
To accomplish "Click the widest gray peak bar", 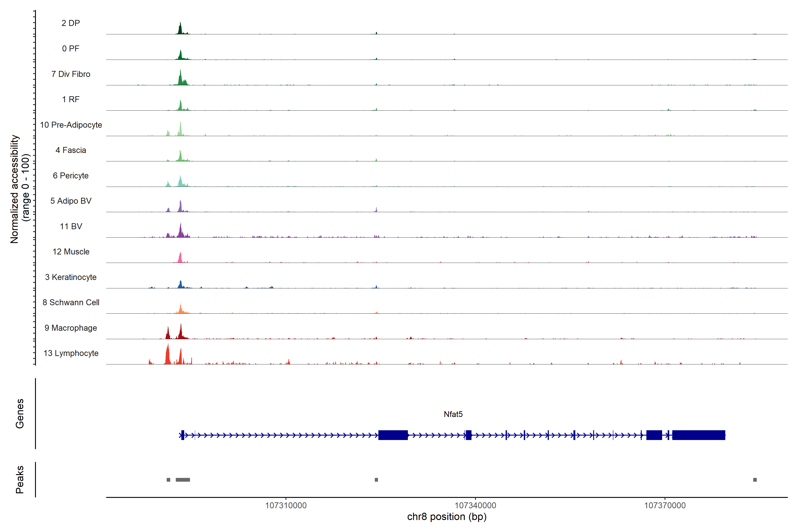I will click(182, 480).
